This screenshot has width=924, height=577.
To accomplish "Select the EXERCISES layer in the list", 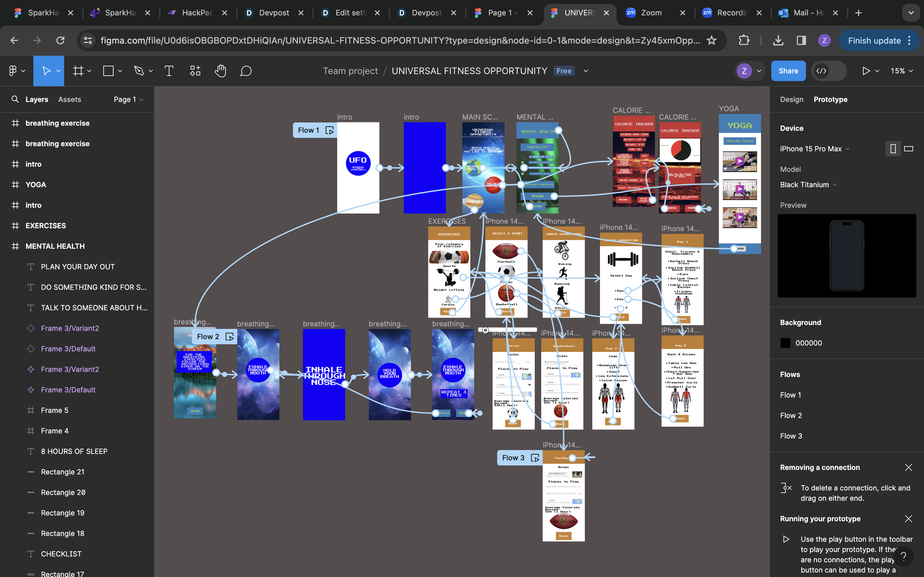I will (x=46, y=226).
